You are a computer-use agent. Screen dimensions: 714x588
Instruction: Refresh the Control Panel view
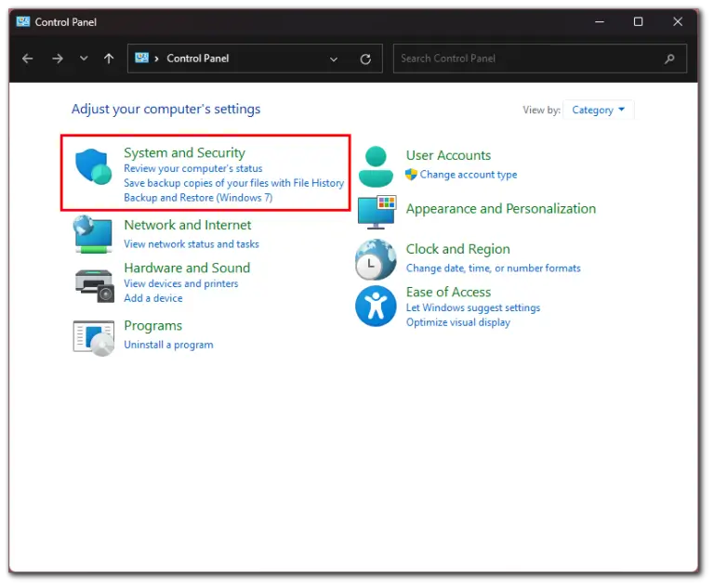(x=365, y=59)
